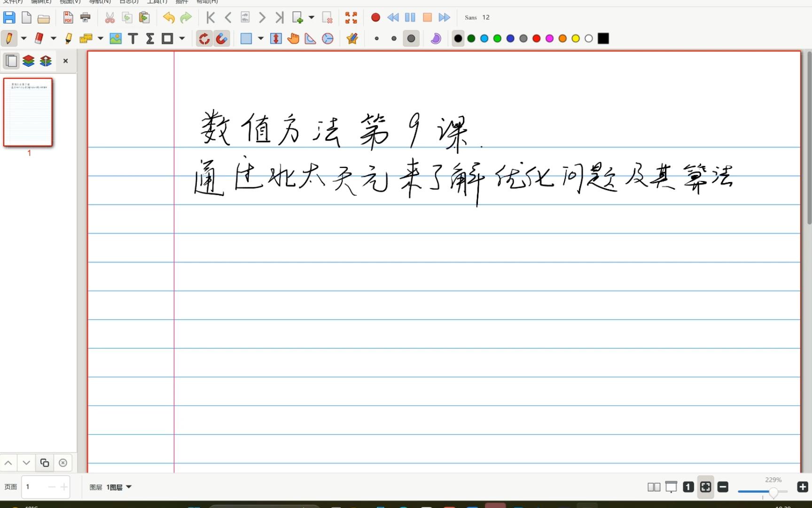812x508 pixels.
Task: Go to the first page
Action: 211,18
